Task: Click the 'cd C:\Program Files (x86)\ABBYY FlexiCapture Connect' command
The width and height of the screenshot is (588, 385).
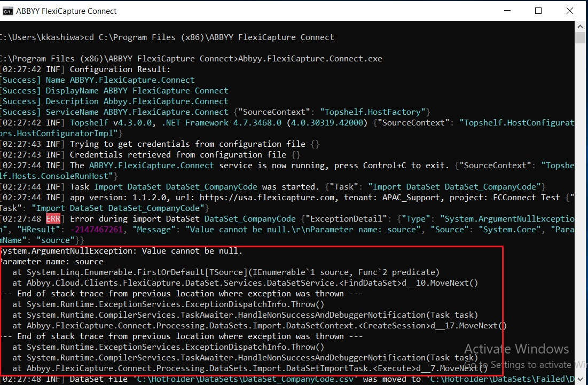Action: pyautogui.click(x=209, y=37)
